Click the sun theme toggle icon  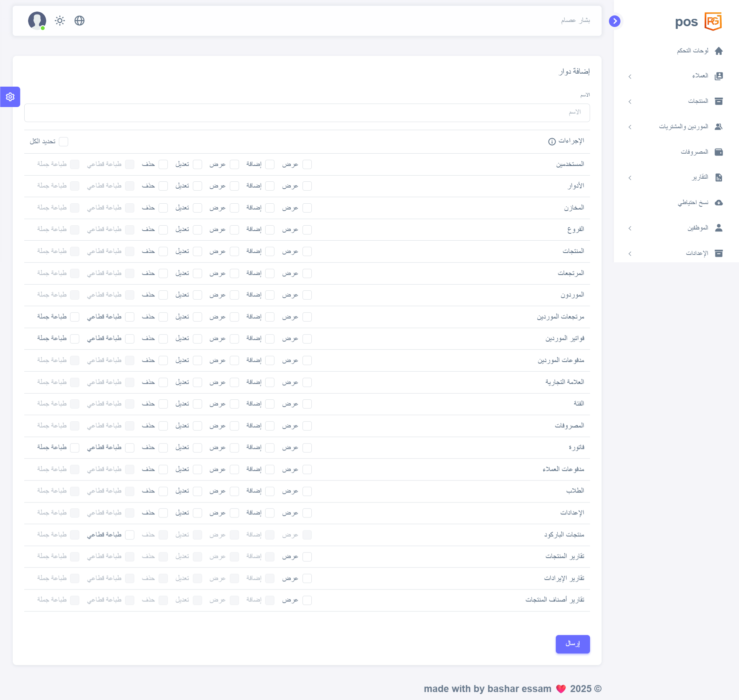click(x=60, y=20)
